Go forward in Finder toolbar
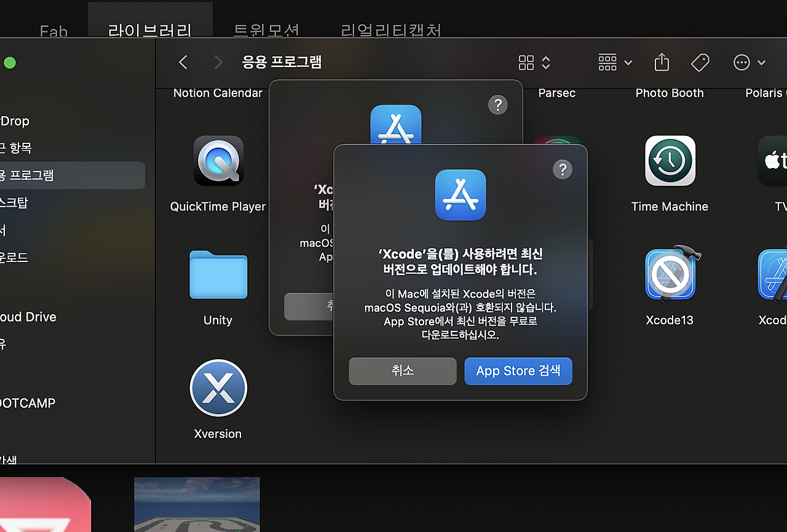The width and height of the screenshot is (787, 532). pyautogui.click(x=218, y=62)
